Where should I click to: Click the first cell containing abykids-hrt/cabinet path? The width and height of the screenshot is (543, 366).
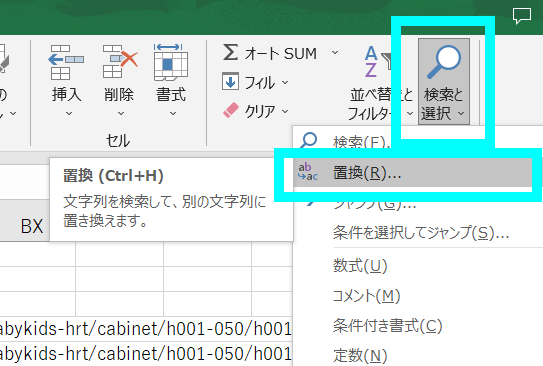[x=145, y=329]
